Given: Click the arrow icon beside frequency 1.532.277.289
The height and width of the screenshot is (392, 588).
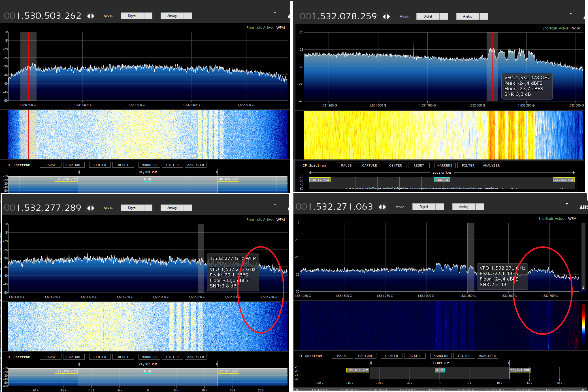Looking at the screenshot, I should (90, 208).
